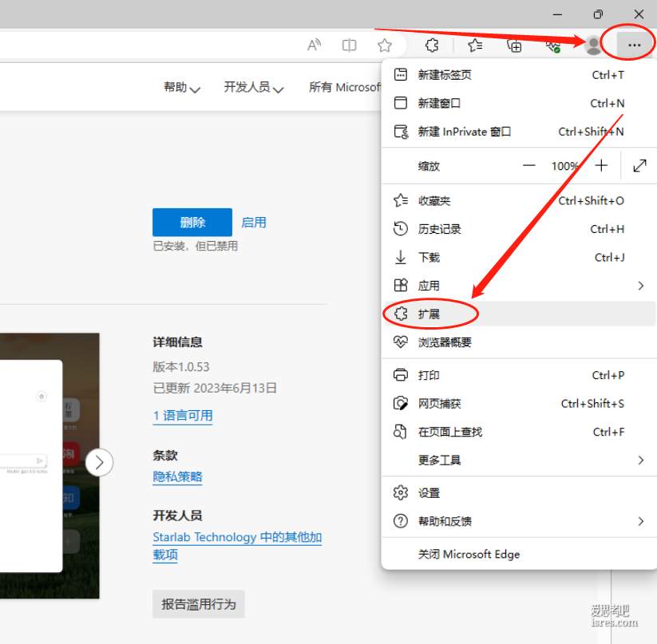Expand 帮助和反馈 submenu
657x644 pixels.
point(519,521)
